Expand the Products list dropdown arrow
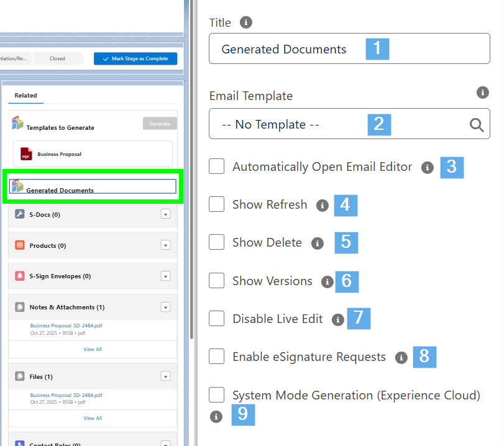This screenshot has width=504, height=446. click(165, 245)
